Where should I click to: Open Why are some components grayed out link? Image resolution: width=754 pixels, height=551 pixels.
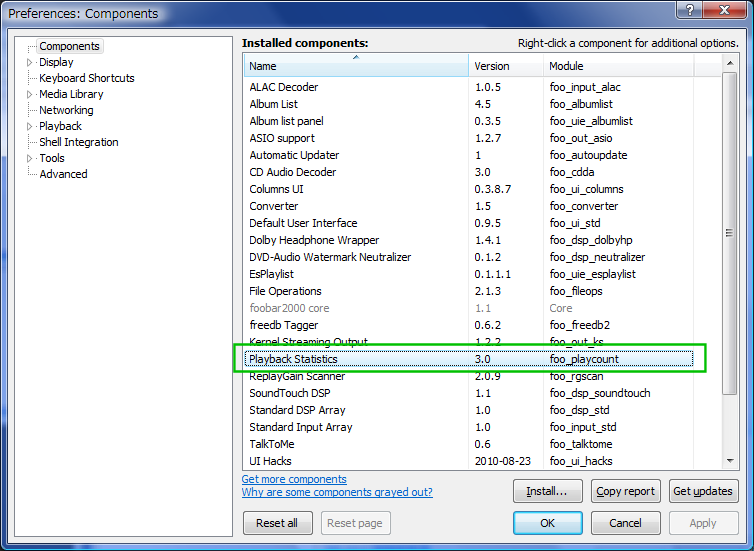coord(337,492)
